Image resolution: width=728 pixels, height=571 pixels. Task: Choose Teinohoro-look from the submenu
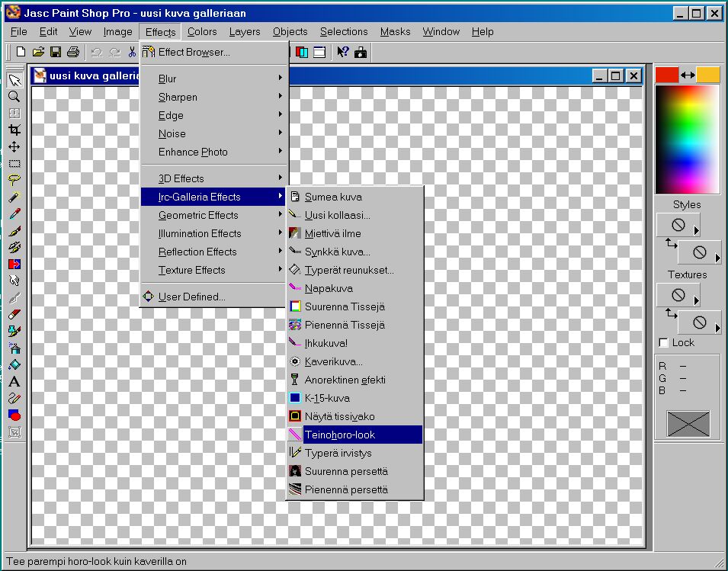click(354, 435)
